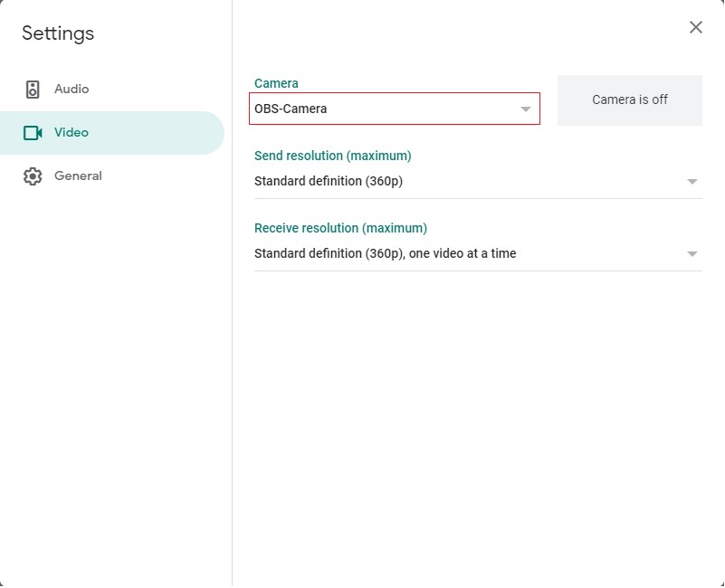Open the Audio settings tab label

point(72,89)
